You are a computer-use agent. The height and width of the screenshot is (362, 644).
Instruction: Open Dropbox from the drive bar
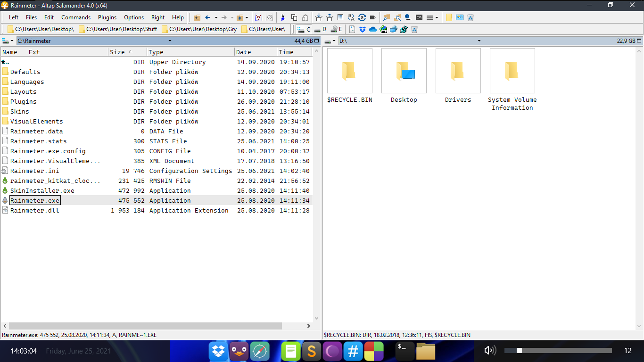363,29
